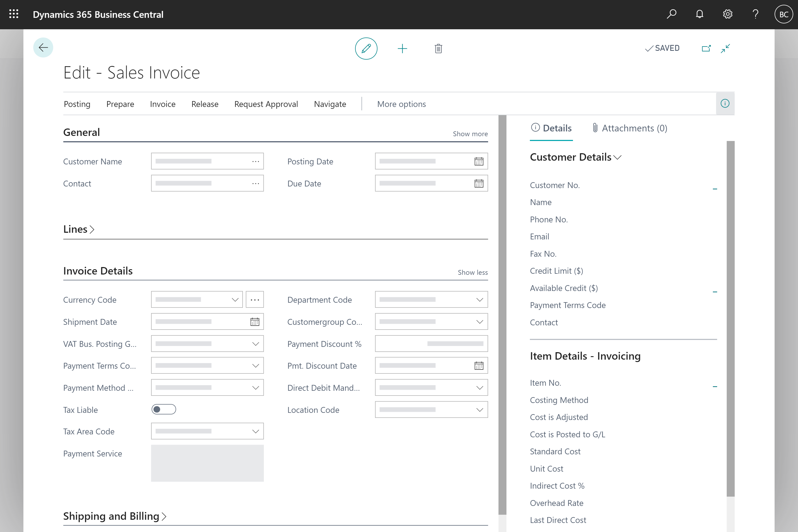Click the add new record icon
798x532 pixels.
pyautogui.click(x=402, y=48)
